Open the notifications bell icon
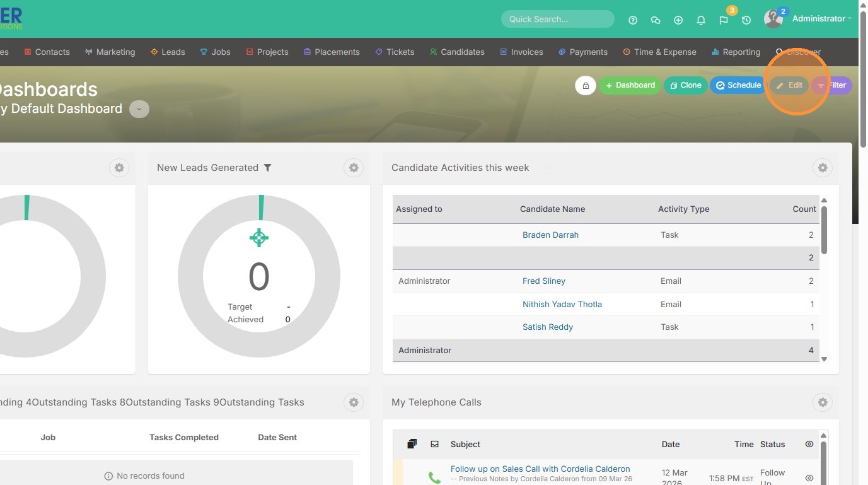 tap(701, 20)
